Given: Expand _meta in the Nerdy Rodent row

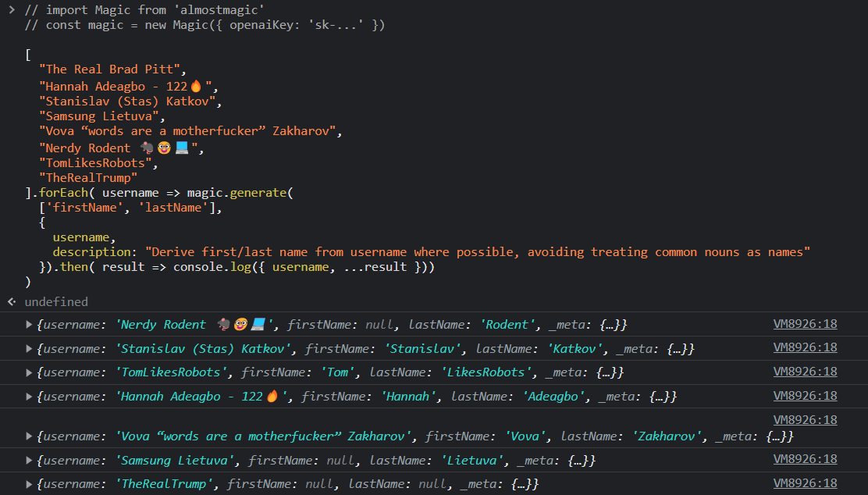Looking at the screenshot, I should (x=614, y=325).
